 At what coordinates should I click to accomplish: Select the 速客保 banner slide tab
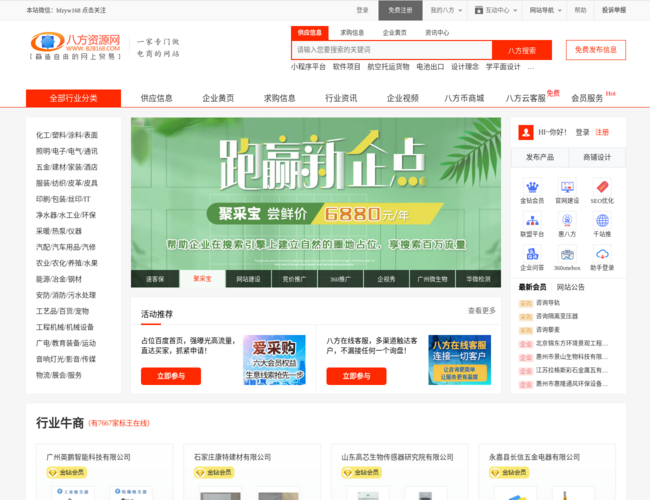pos(155,279)
